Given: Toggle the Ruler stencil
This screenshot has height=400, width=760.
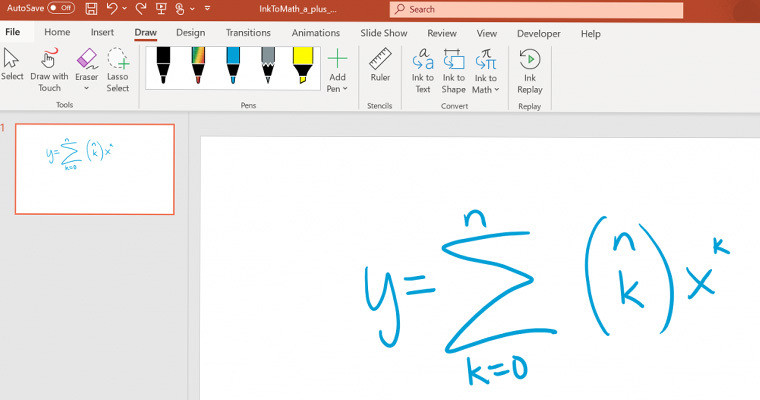Looking at the screenshot, I should (380, 65).
